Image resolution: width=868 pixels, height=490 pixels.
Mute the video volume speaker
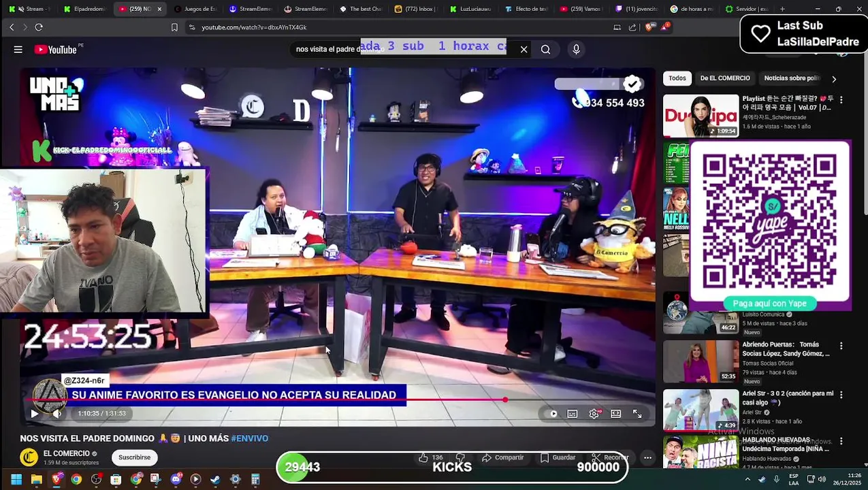click(x=57, y=413)
